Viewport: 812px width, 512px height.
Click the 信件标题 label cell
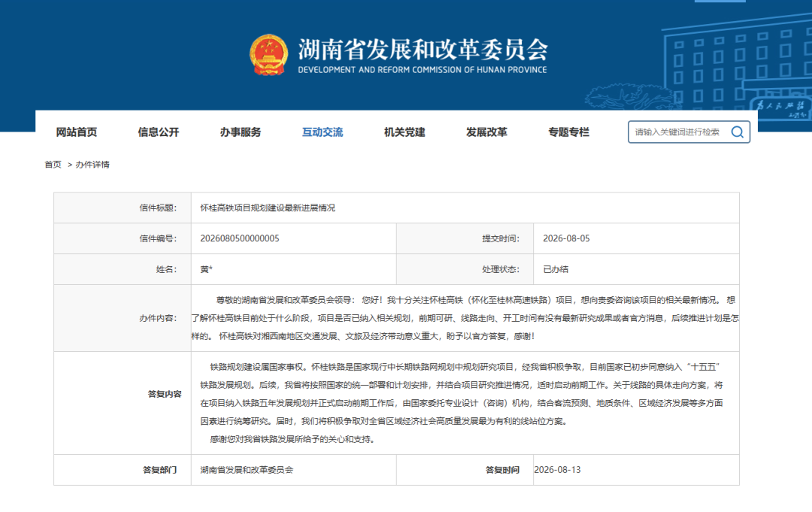tap(123, 208)
